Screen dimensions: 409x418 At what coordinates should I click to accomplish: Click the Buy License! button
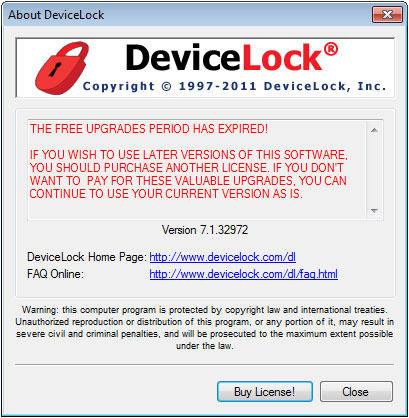(x=265, y=392)
